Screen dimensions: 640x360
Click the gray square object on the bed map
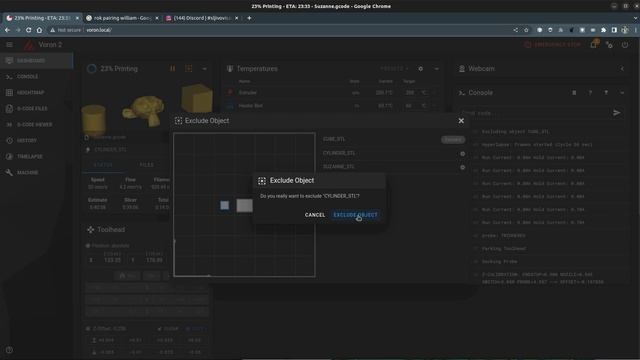tap(244, 205)
